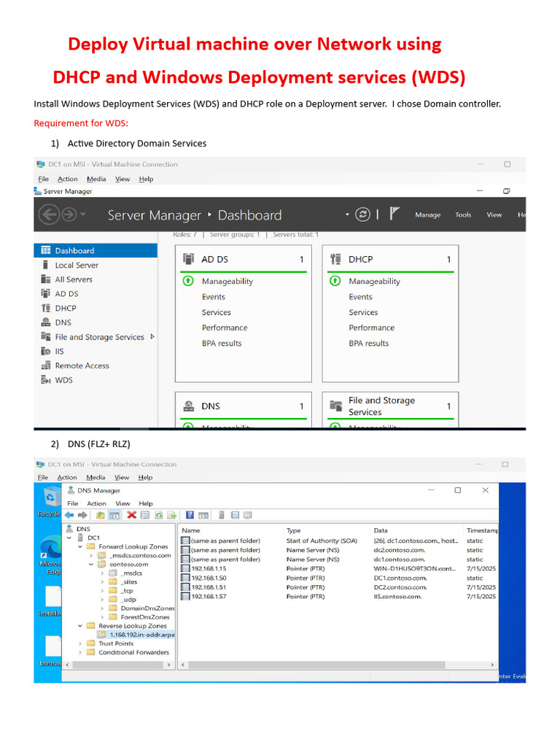Image resolution: width=560 pixels, height=747 pixels.
Task: Click the Server Manager back arrow button
Action: [49, 214]
